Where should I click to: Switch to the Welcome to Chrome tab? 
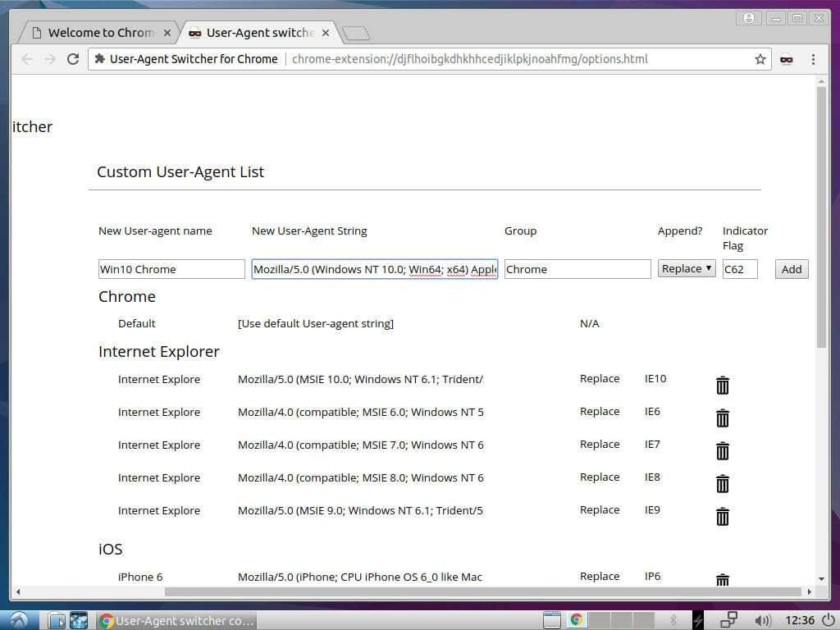click(98, 32)
